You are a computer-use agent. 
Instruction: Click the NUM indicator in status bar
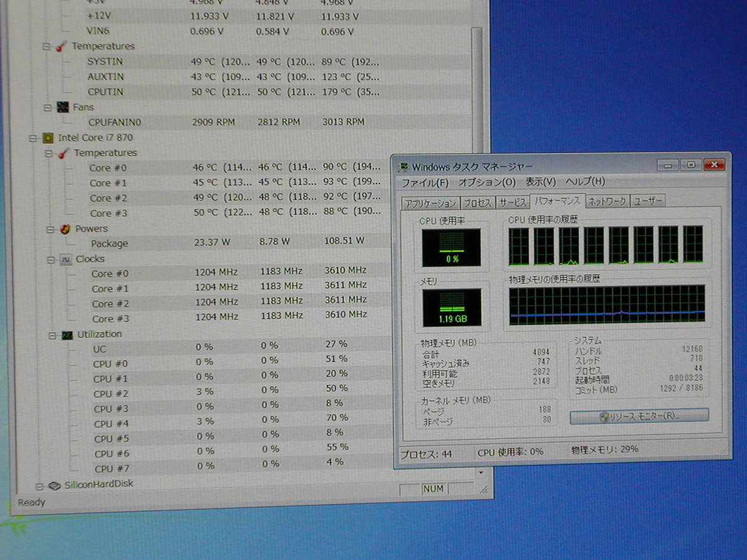(x=433, y=489)
